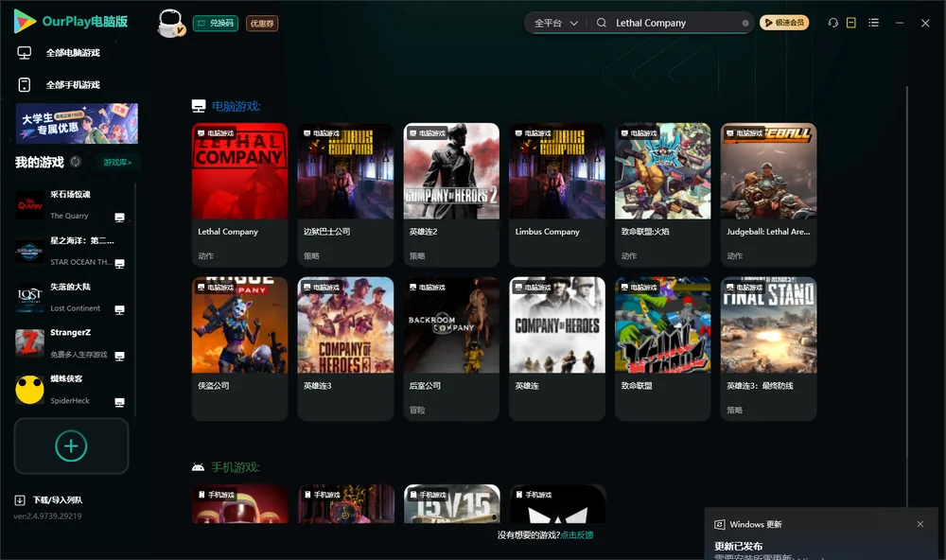Open the 英雄连2 game card
Screen dimensions: 946x560
(451, 195)
